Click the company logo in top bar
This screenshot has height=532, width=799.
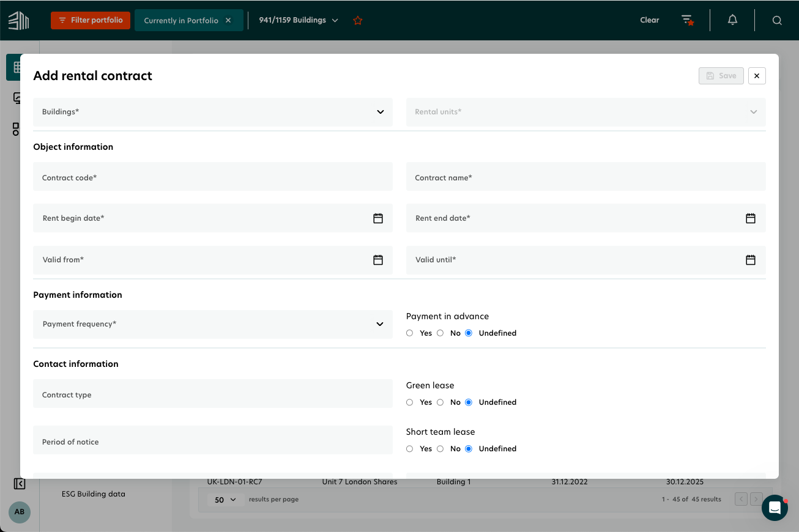click(18, 20)
